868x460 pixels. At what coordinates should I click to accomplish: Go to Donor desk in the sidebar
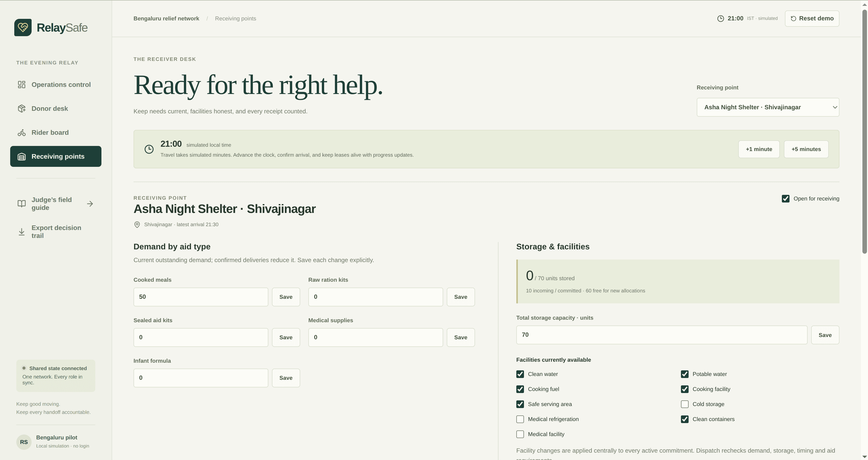(56, 109)
